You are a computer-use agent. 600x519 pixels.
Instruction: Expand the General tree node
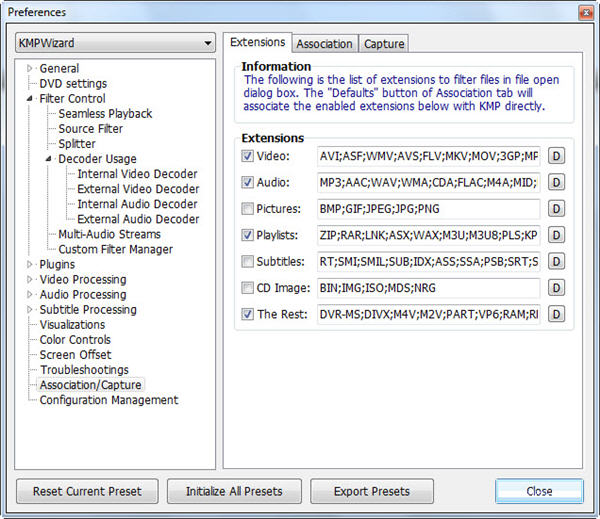(31, 68)
